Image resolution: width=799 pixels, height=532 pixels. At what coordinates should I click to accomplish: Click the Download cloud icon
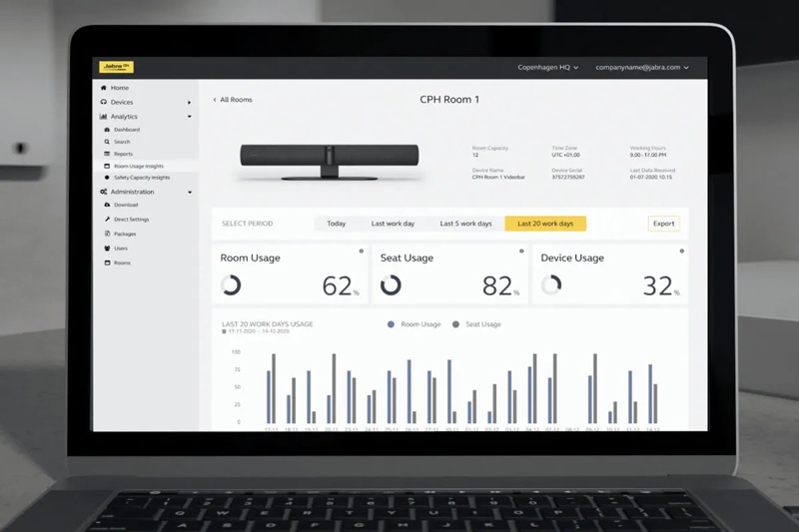pos(107,205)
